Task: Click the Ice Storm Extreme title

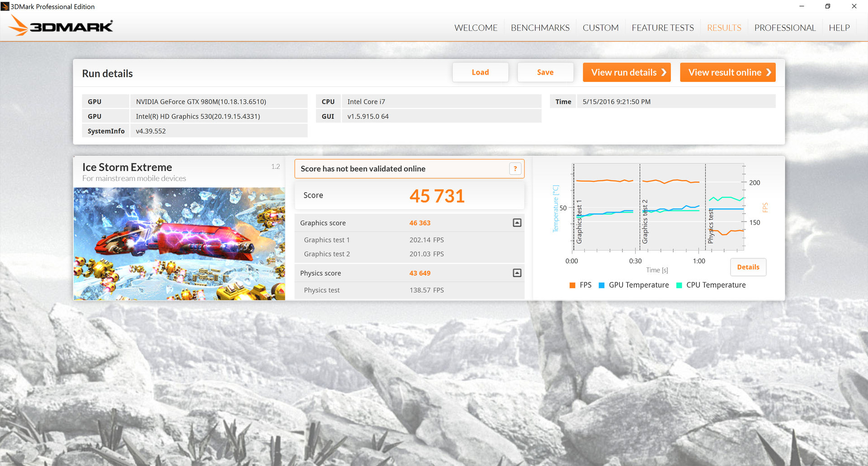Action: click(x=127, y=167)
